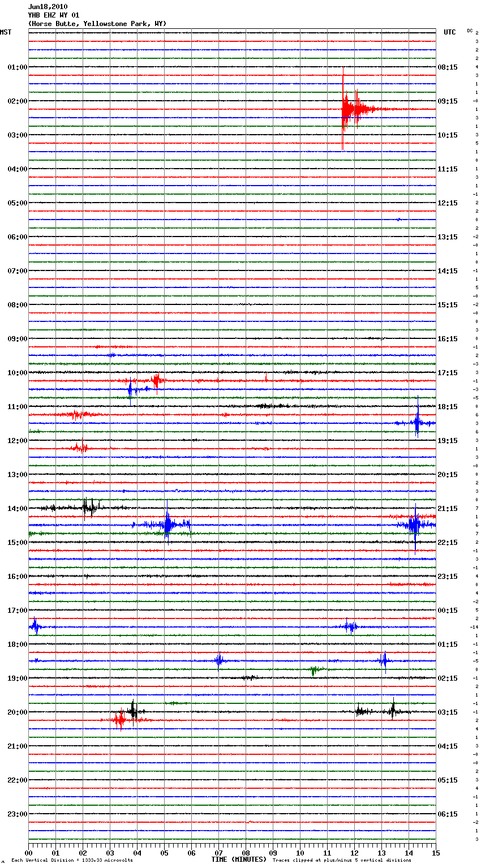481x868 pixels.
Task: Click the "Each Vertical Division = 1333.33 microvolts" note
Action: tap(72, 861)
